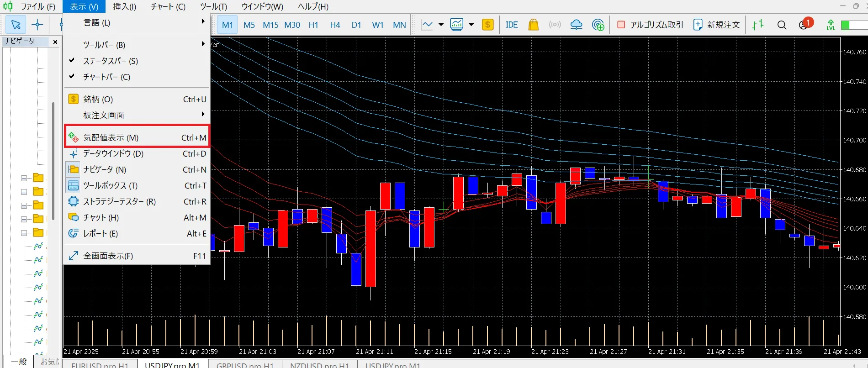Viewport: 868px width, 368px height.
Task: Switch to the NZDUSD.pro,H1 chart tab
Action: [319, 365]
